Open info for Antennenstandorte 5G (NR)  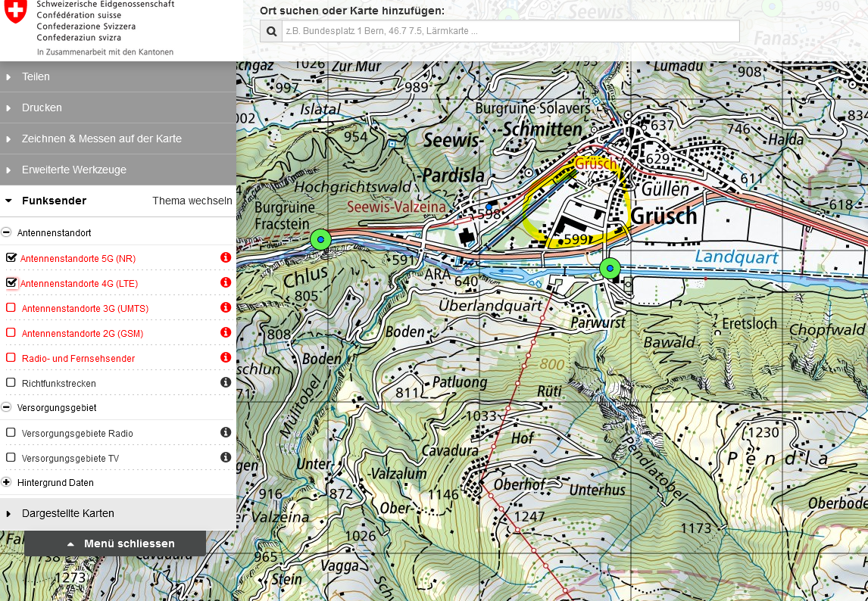225,257
